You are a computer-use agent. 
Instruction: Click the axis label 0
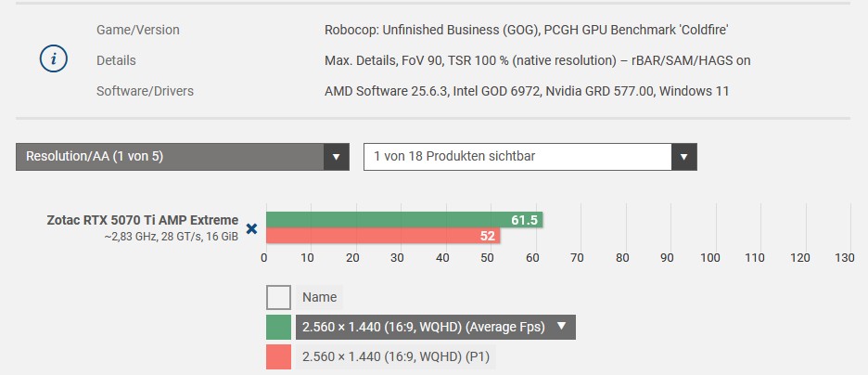[263, 257]
